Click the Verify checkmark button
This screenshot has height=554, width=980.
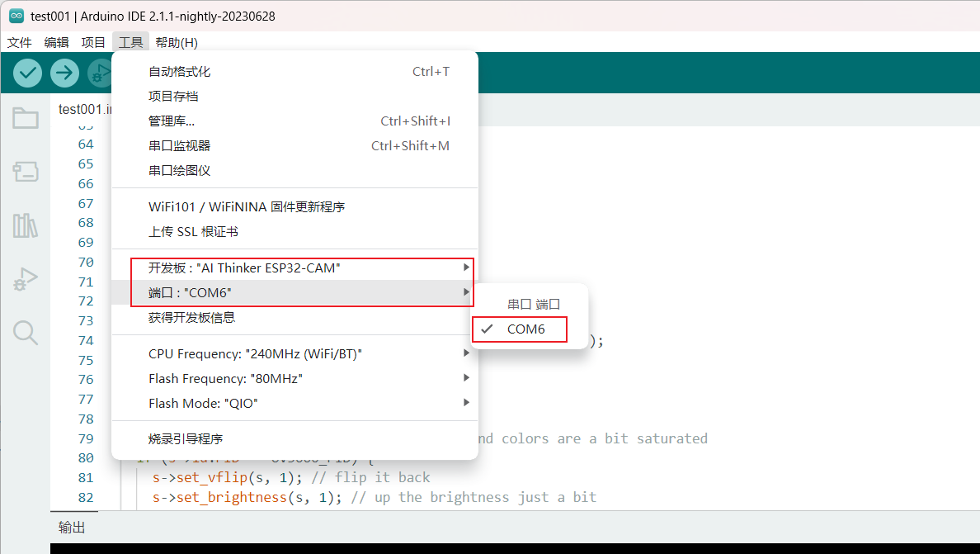pyautogui.click(x=27, y=73)
